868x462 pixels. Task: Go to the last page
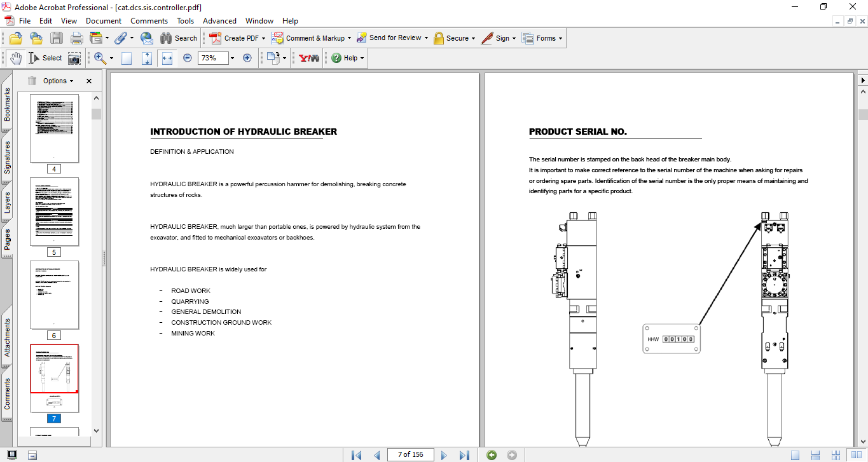[x=464, y=455]
